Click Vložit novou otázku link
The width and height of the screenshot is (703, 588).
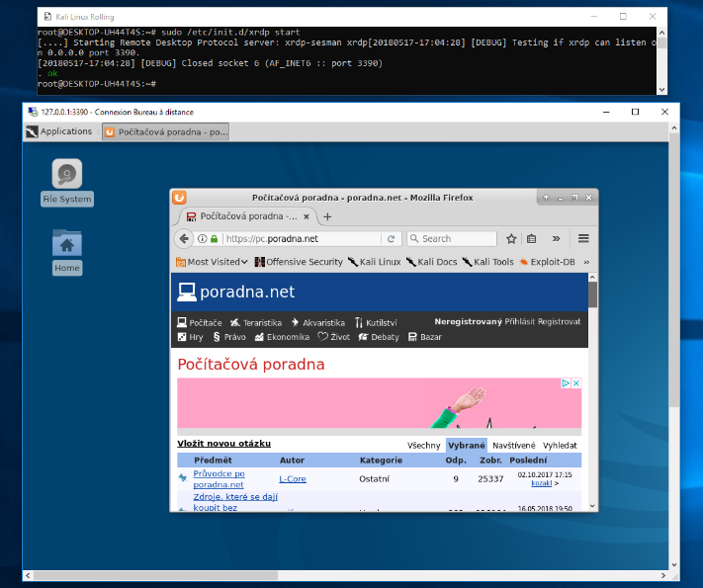click(223, 444)
